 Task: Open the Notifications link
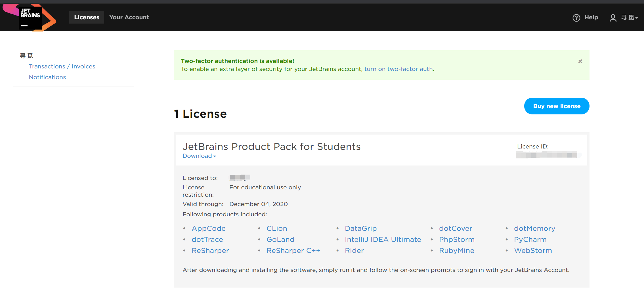(x=47, y=77)
